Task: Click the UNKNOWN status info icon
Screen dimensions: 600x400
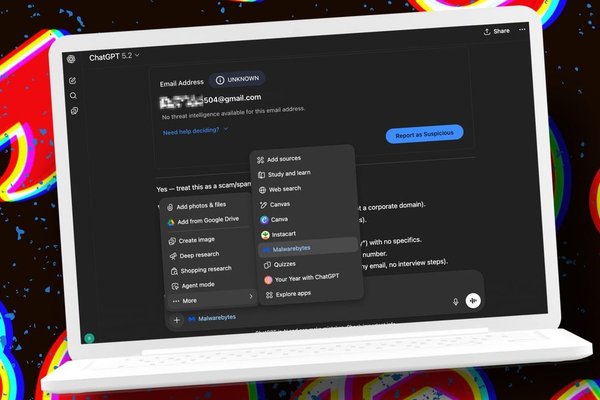Action: tap(220, 80)
